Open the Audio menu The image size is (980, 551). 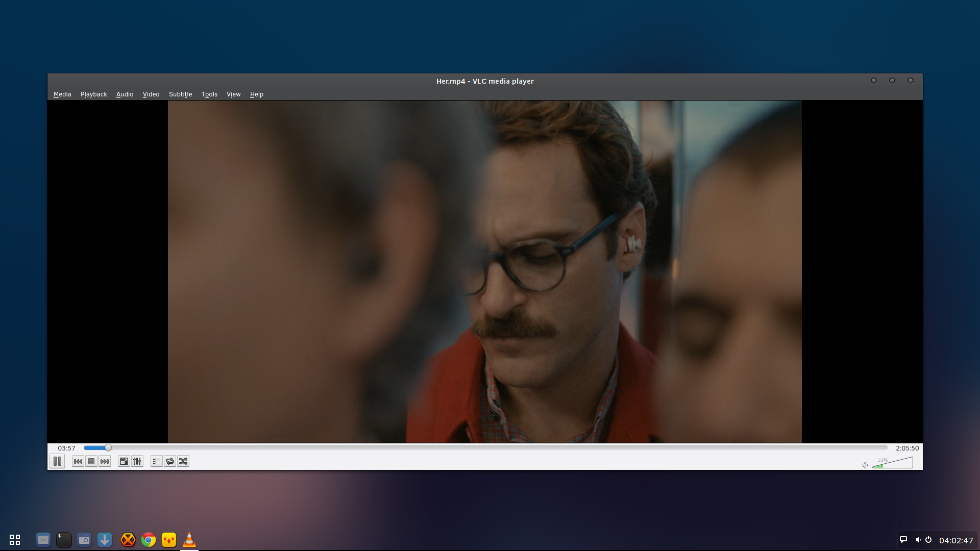(125, 94)
